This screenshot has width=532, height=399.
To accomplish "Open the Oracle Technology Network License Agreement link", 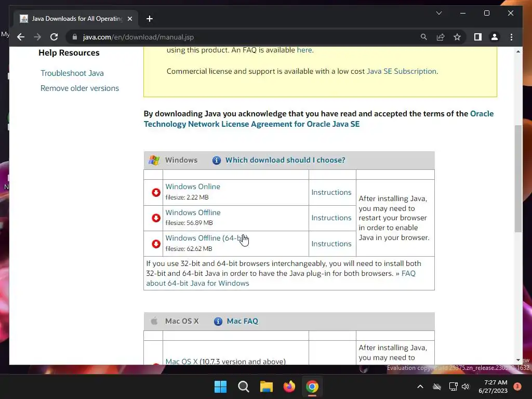I will pyautogui.click(x=252, y=124).
